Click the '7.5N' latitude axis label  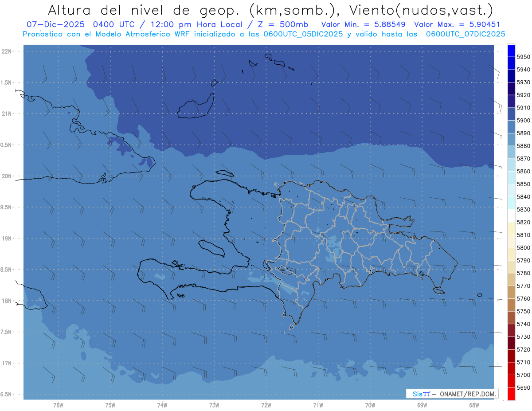[6, 332]
